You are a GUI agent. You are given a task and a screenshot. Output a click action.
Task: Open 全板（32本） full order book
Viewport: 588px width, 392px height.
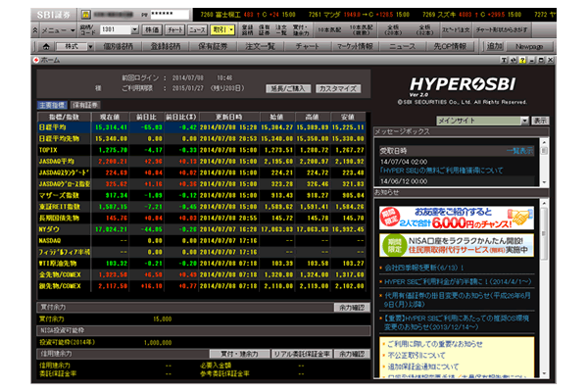point(424,29)
